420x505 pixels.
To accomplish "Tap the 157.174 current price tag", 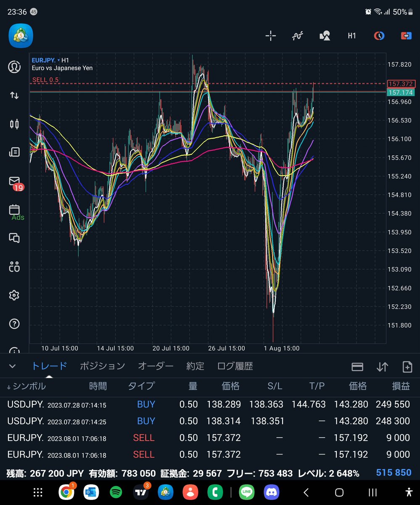I will click(x=401, y=92).
